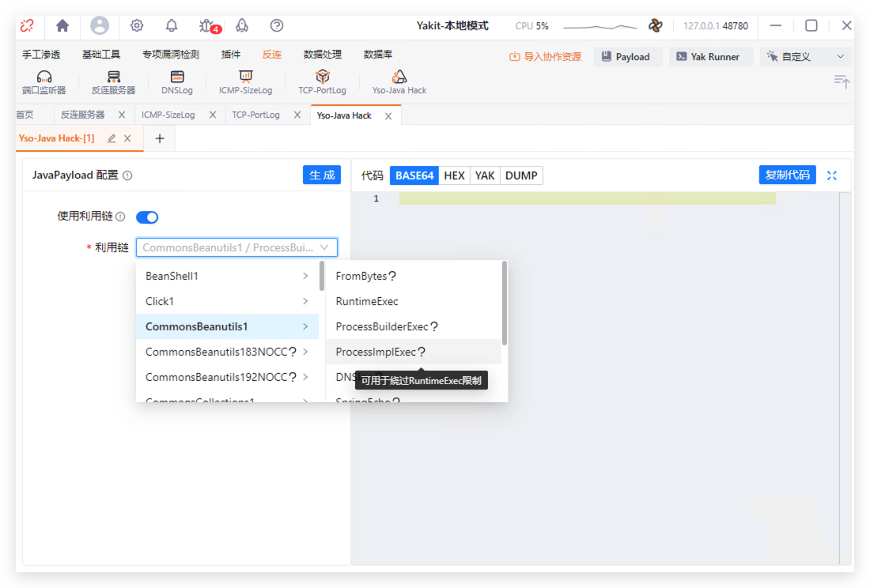870x588 pixels.
Task: Switch code format to BASE64
Action: point(414,175)
